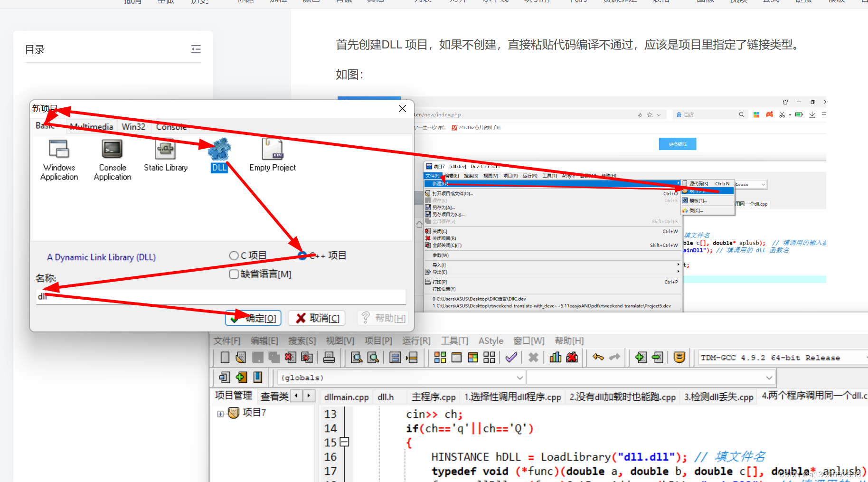Click the 确定[O] button to confirm
This screenshot has width=868, height=482.
[x=253, y=318]
